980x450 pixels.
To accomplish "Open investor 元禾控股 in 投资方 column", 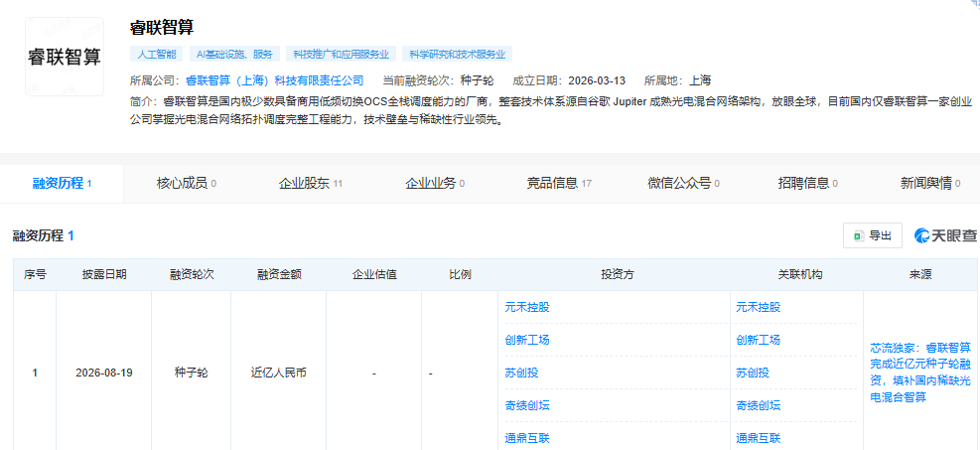I will 527,308.
